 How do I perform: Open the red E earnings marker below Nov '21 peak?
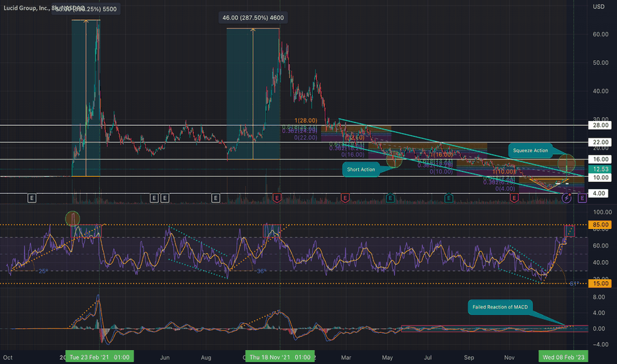[x=277, y=198]
